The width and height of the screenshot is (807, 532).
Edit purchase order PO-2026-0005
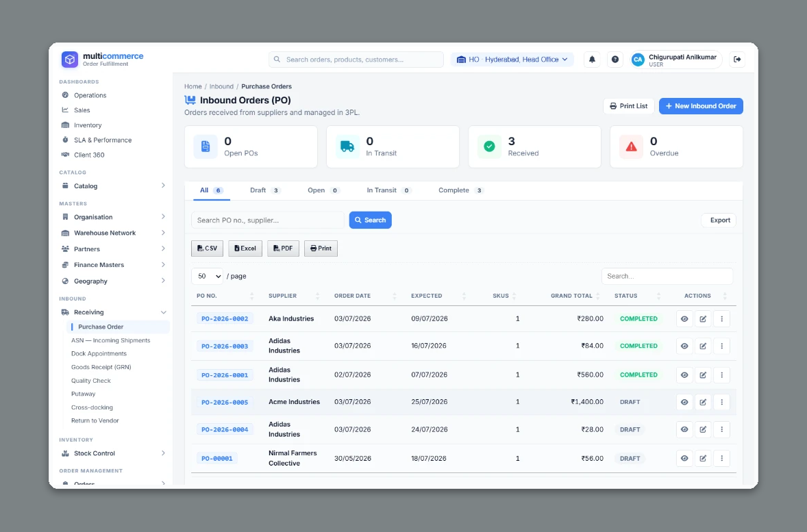[x=703, y=403]
